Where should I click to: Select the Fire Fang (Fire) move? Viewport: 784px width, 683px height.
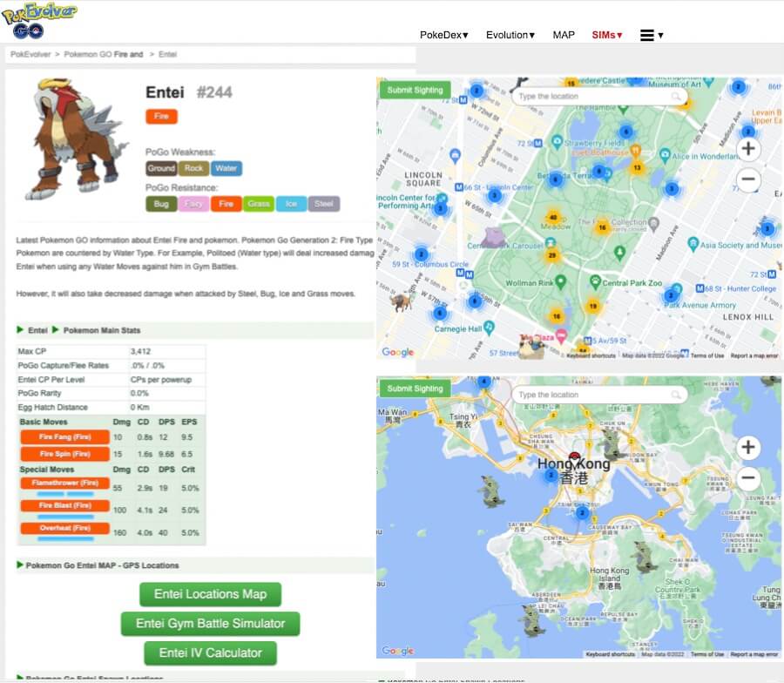point(65,437)
